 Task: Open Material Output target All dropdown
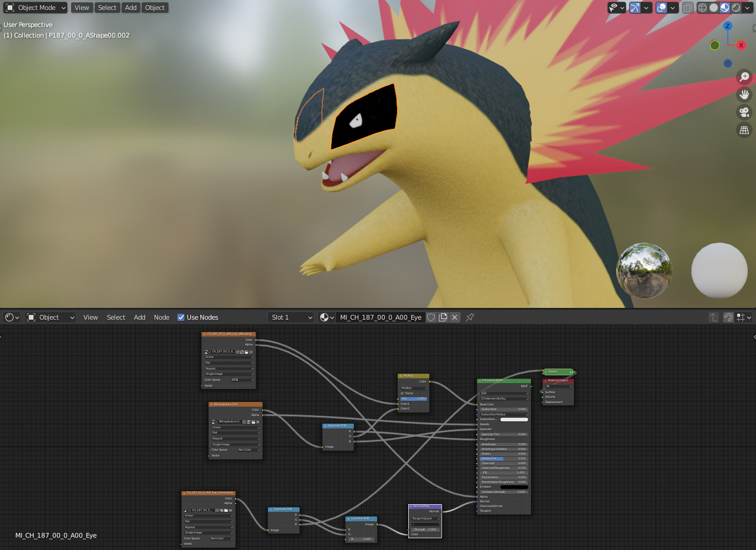pyautogui.click(x=557, y=386)
